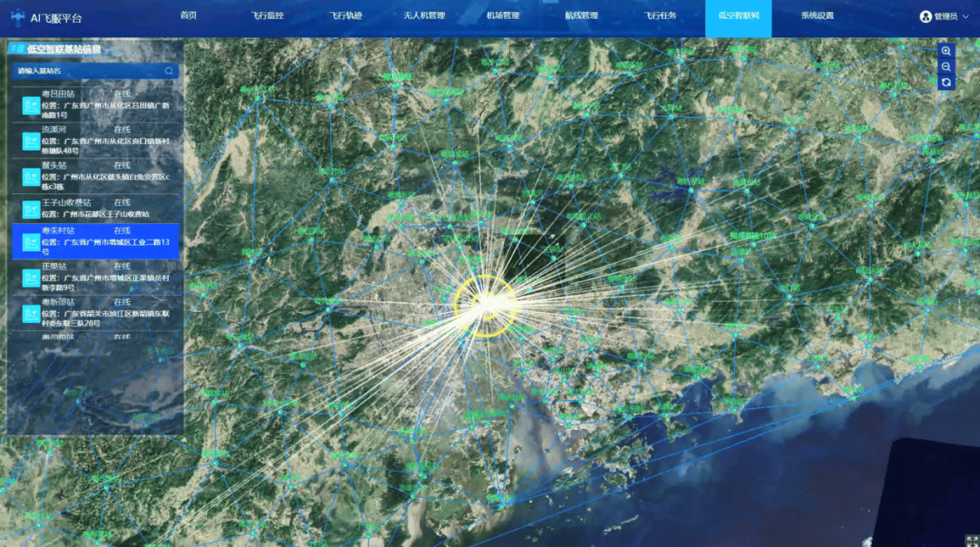Click the 管理员 user avatar icon

click(926, 16)
